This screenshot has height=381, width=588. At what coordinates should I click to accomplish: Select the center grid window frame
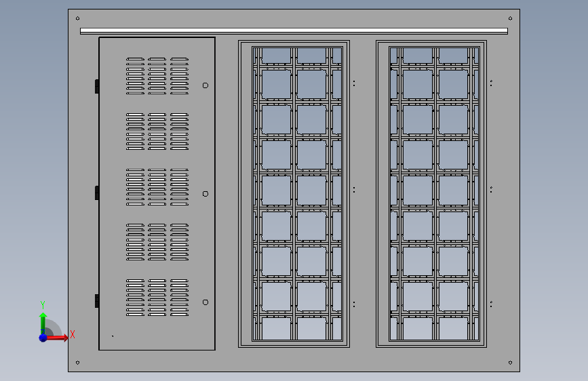pyautogui.click(x=294, y=194)
